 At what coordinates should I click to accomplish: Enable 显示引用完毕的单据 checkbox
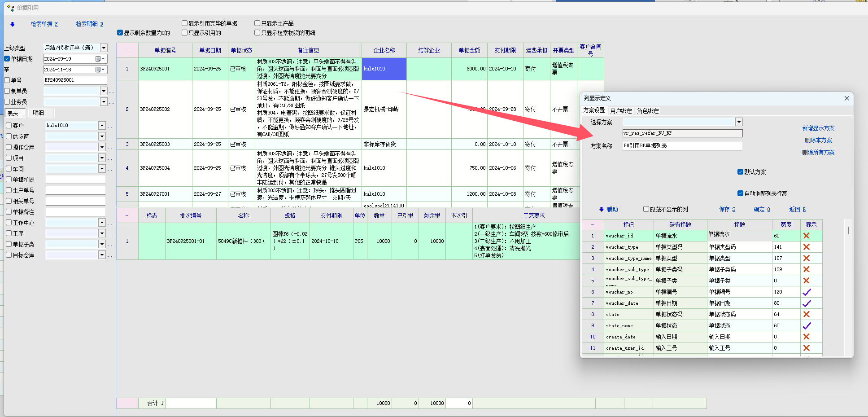[184, 23]
